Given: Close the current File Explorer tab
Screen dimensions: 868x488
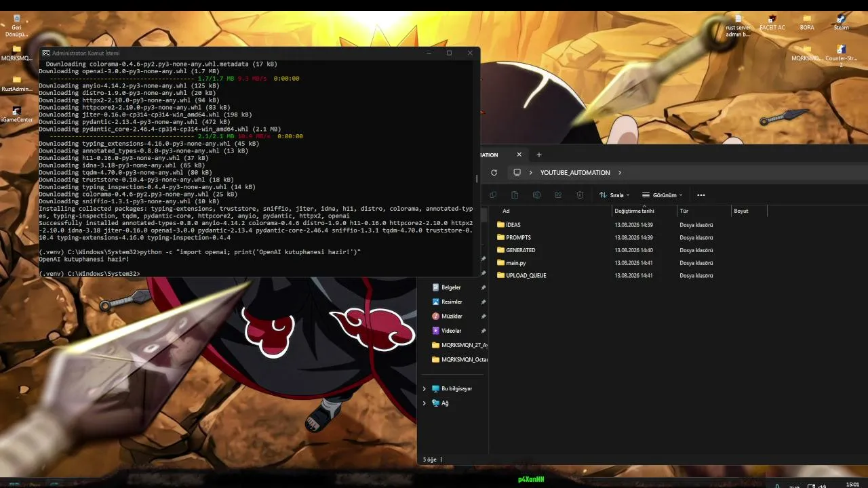Looking at the screenshot, I should point(519,155).
